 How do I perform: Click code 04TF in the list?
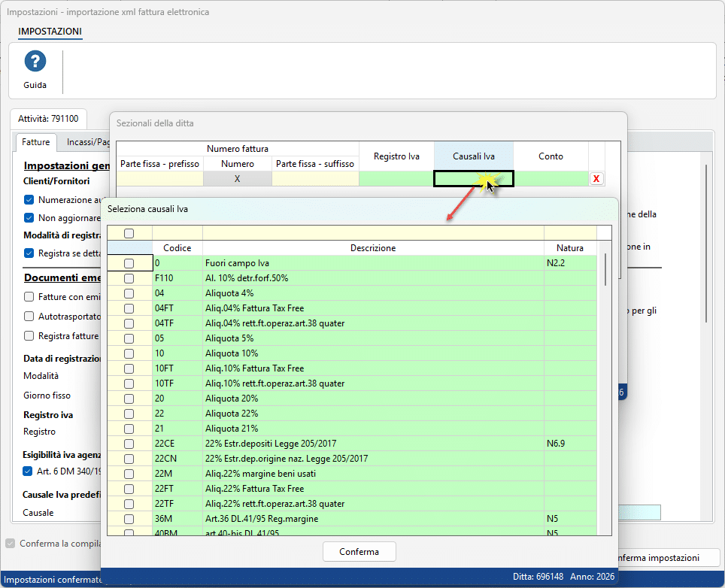pyautogui.click(x=165, y=323)
